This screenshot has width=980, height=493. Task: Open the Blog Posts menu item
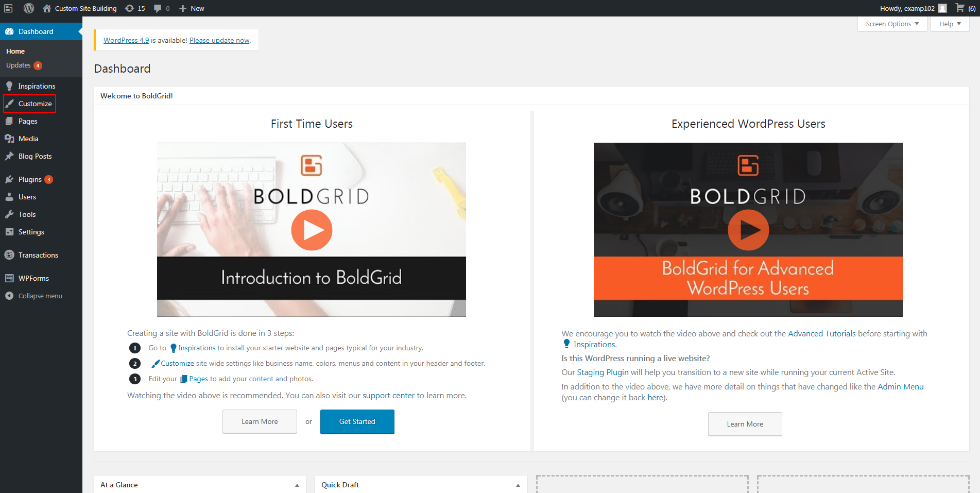coord(35,156)
